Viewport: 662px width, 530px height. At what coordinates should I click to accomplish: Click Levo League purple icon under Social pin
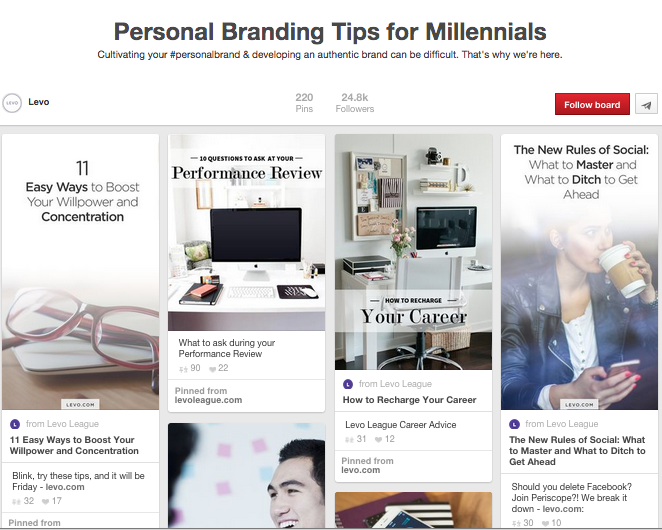pyautogui.click(x=514, y=424)
